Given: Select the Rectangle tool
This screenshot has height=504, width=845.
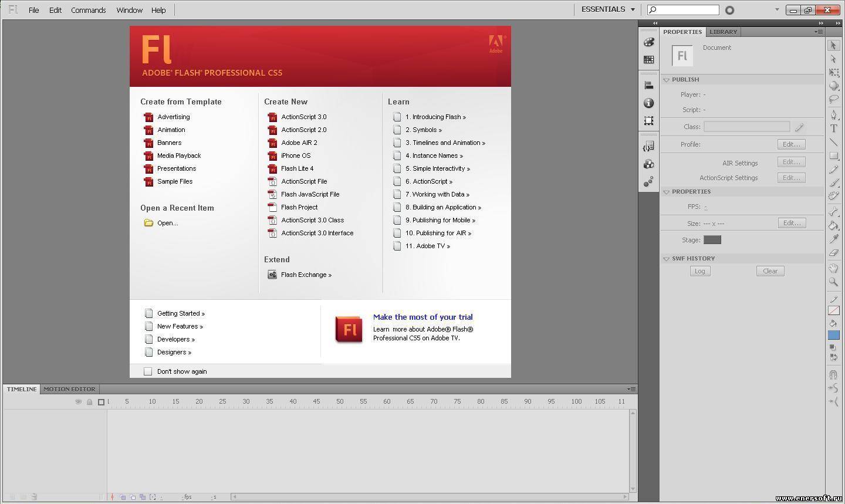Looking at the screenshot, I should [833, 155].
